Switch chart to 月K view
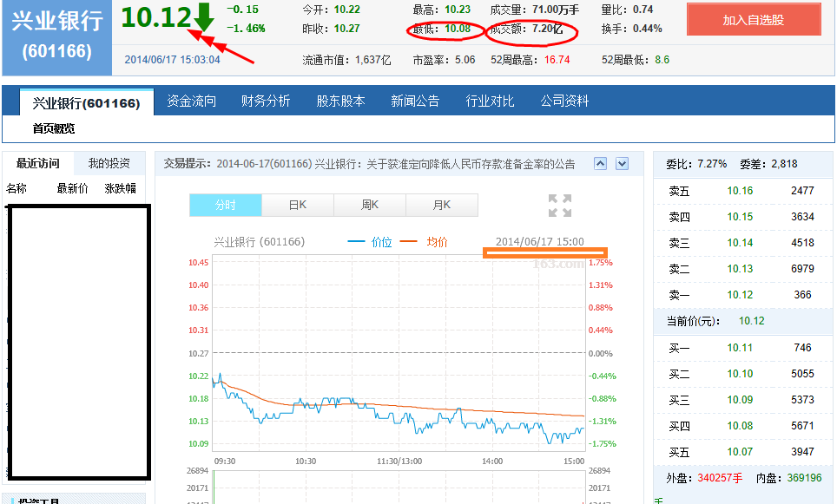The image size is (837, 504). point(441,206)
